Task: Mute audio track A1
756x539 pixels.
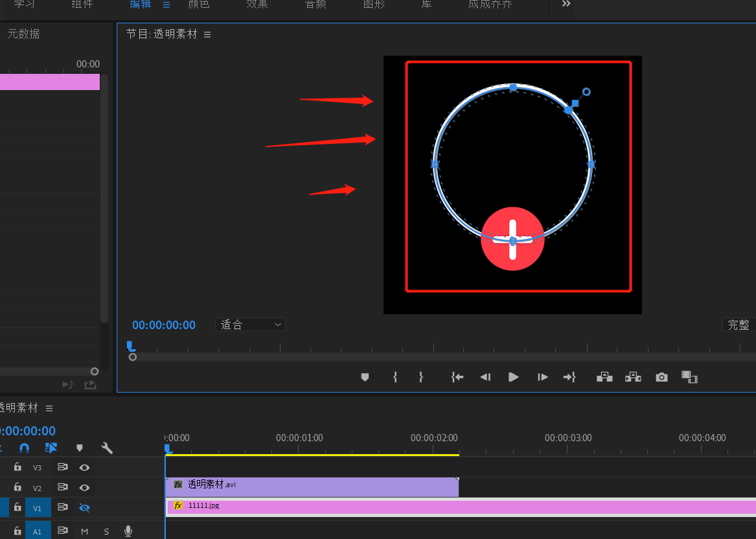Action: coord(85,531)
